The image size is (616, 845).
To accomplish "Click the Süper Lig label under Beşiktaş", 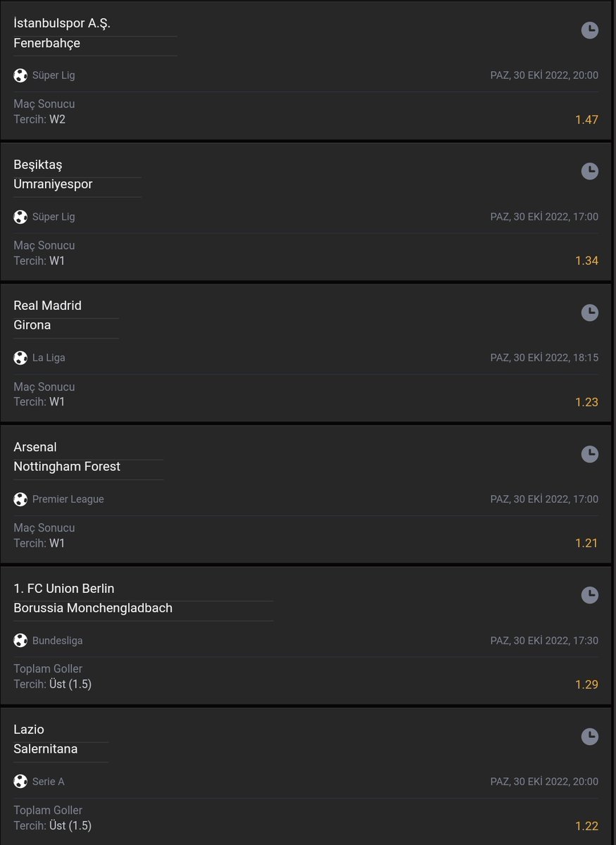I will (54, 217).
